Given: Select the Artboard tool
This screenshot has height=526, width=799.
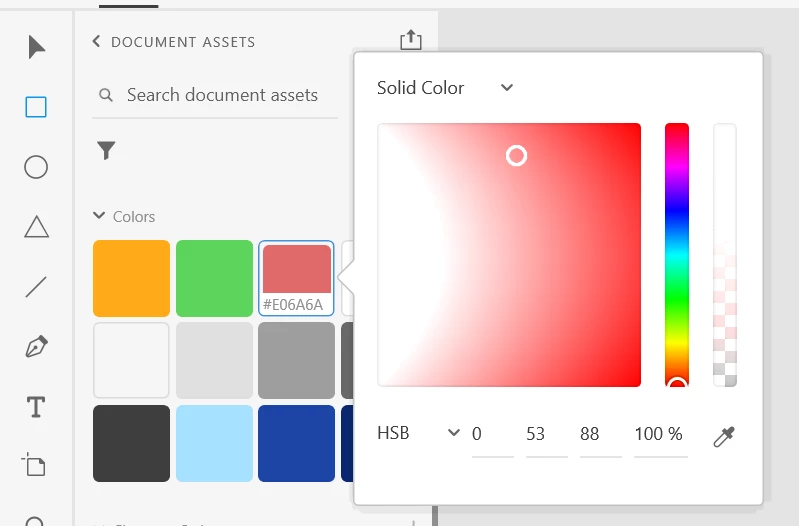Looking at the screenshot, I should (34, 464).
